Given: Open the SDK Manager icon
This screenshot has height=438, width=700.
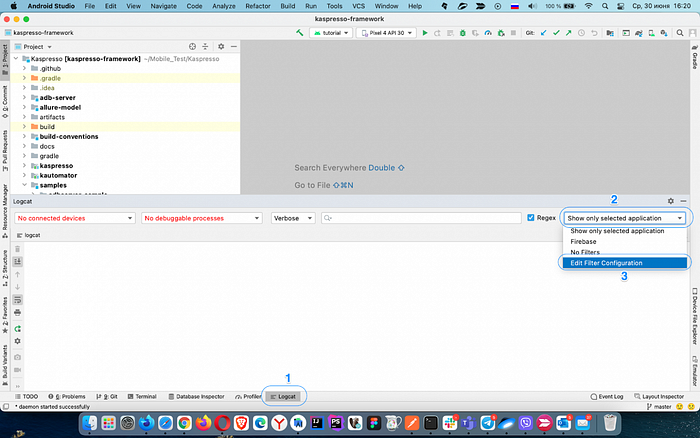Looking at the screenshot, I should [x=664, y=33].
